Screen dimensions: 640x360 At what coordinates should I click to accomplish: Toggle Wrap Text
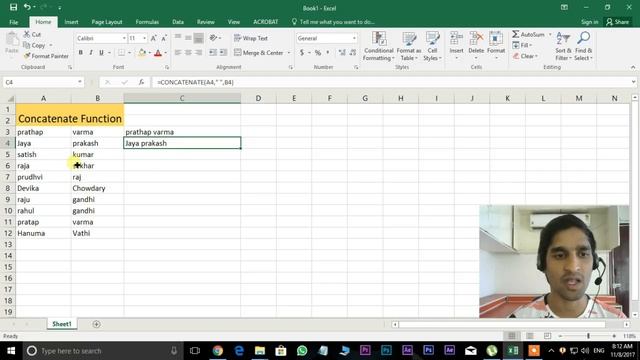click(251, 38)
